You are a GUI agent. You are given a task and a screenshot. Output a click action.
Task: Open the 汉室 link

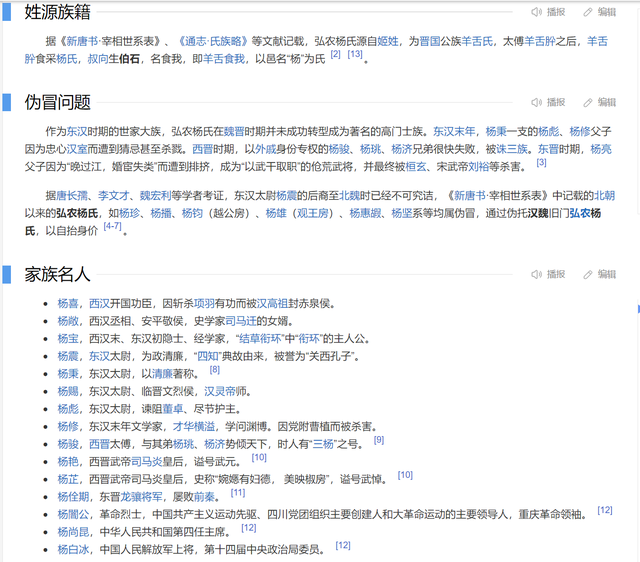[77, 149]
